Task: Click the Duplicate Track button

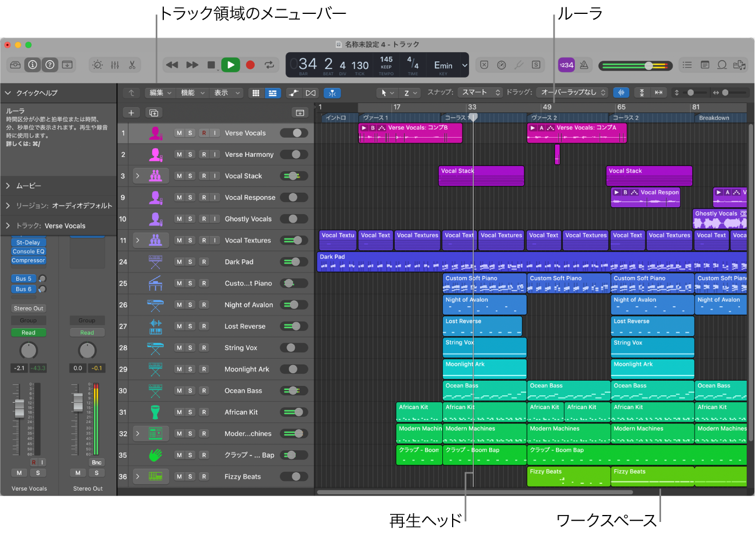Action: tap(154, 113)
